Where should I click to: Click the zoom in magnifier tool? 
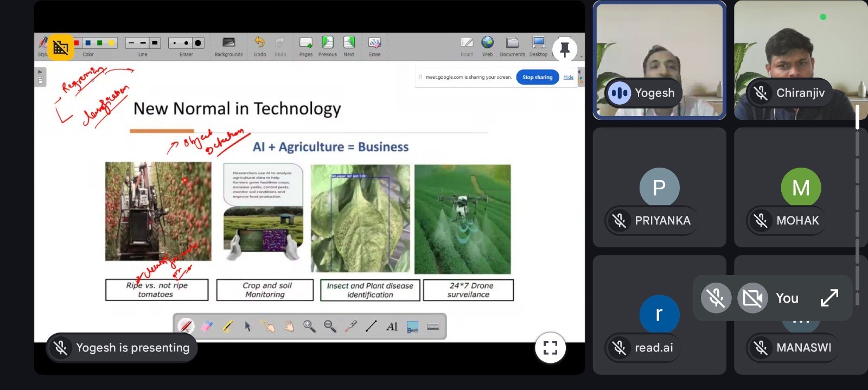309,326
